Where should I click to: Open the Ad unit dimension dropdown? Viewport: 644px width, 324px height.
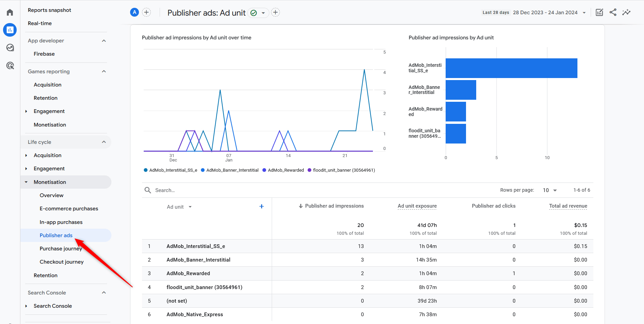click(x=179, y=207)
